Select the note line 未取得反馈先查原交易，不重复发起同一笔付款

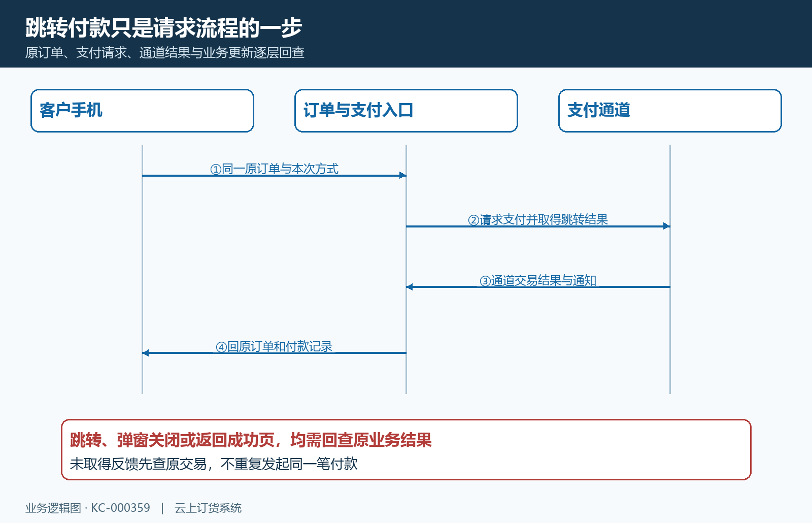point(214,464)
